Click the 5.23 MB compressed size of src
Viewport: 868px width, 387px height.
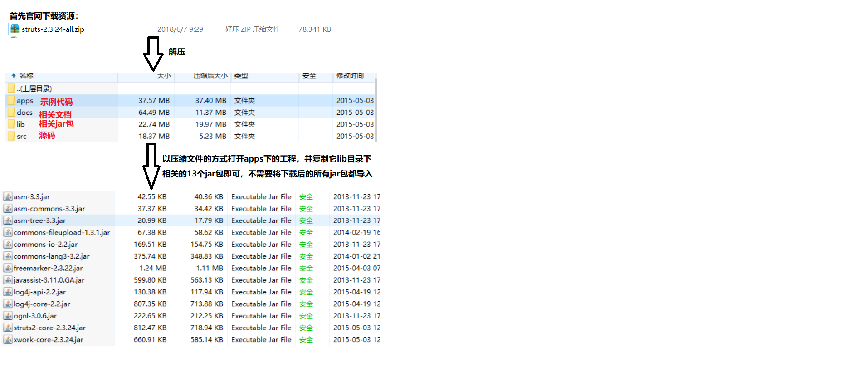[x=213, y=136]
